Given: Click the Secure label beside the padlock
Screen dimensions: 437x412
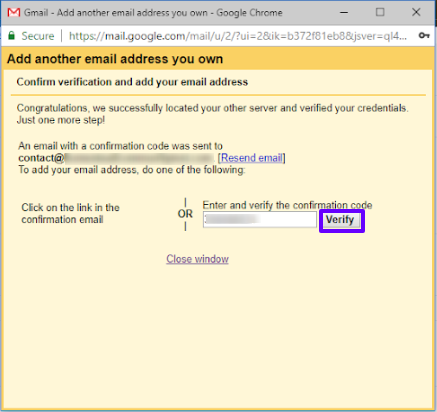Looking at the screenshot, I should (x=38, y=36).
